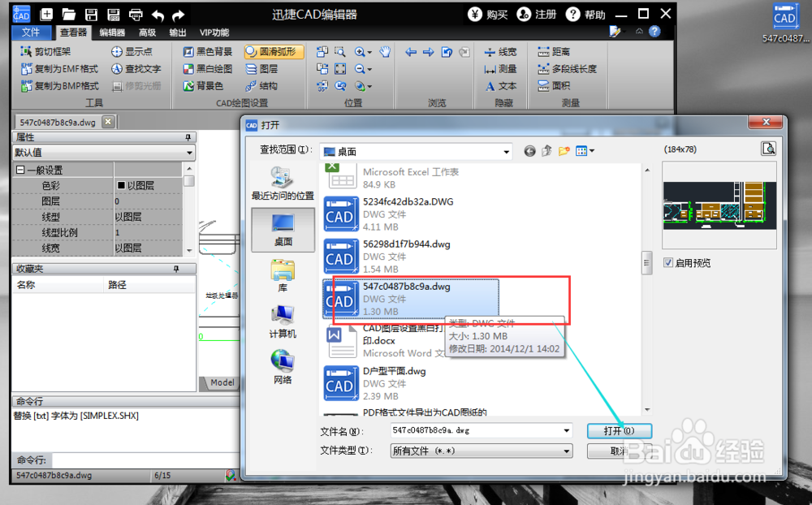Screen dimensions: 812x505
Task: Switch to 输出 tab
Action: click(178, 32)
